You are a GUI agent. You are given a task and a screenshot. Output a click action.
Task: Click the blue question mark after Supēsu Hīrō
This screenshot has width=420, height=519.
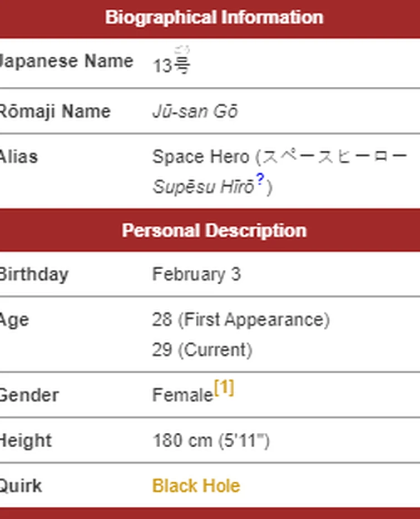tap(260, 179)
